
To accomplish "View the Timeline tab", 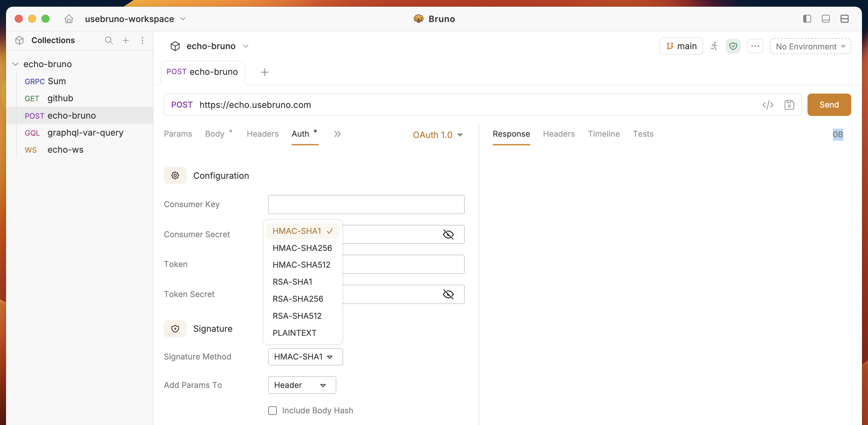I will (x=604, y=134).
